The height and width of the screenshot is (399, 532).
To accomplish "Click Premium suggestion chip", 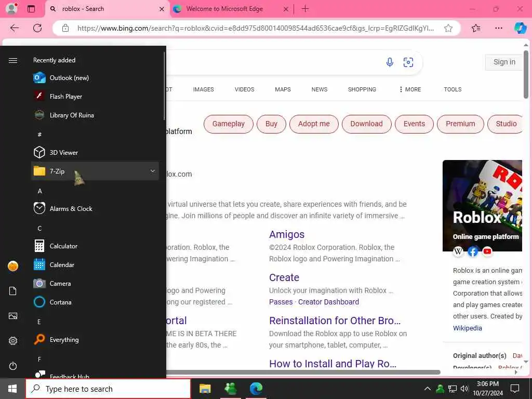I will tap(460, 124).
